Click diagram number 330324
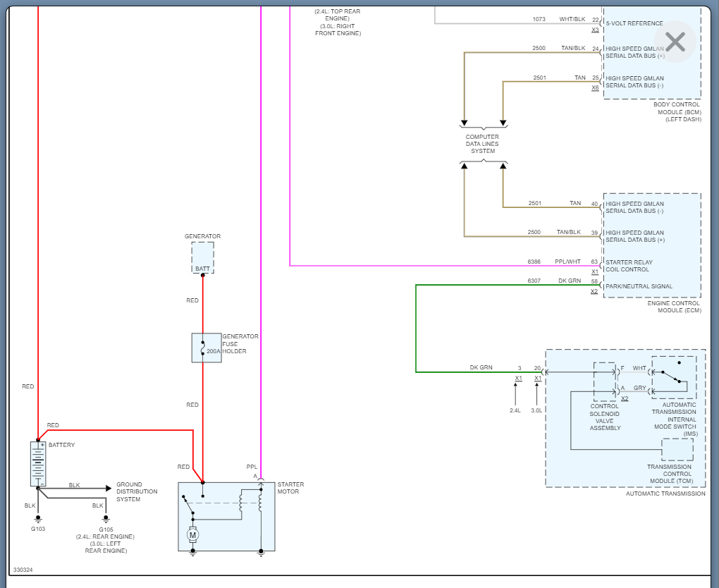 point(23,570)
